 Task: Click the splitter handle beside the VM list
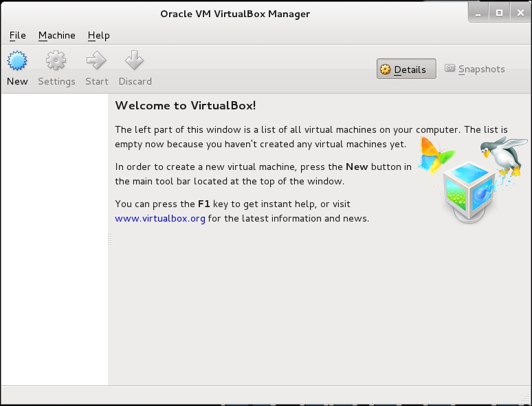pyautogui.click(x=110, y=239)
